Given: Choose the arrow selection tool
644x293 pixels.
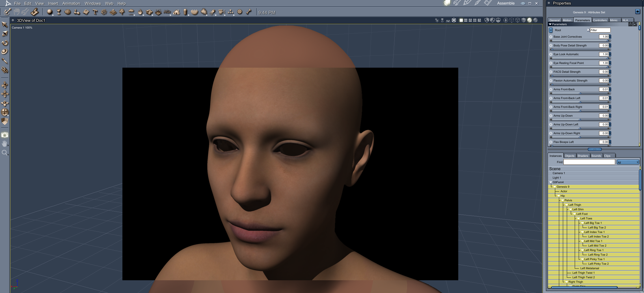Looking at the screenshot, I should (x=5, y=25).
